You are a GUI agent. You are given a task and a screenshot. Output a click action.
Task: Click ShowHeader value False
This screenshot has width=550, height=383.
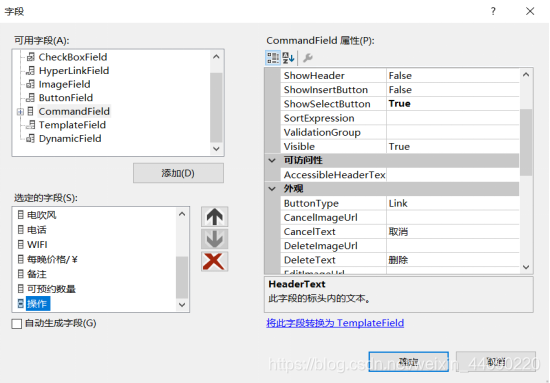click(x=453, y=75)
